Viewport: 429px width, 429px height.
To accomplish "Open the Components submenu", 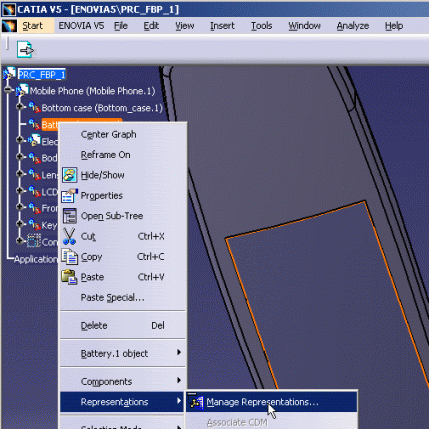I will (x=122, y=381).
